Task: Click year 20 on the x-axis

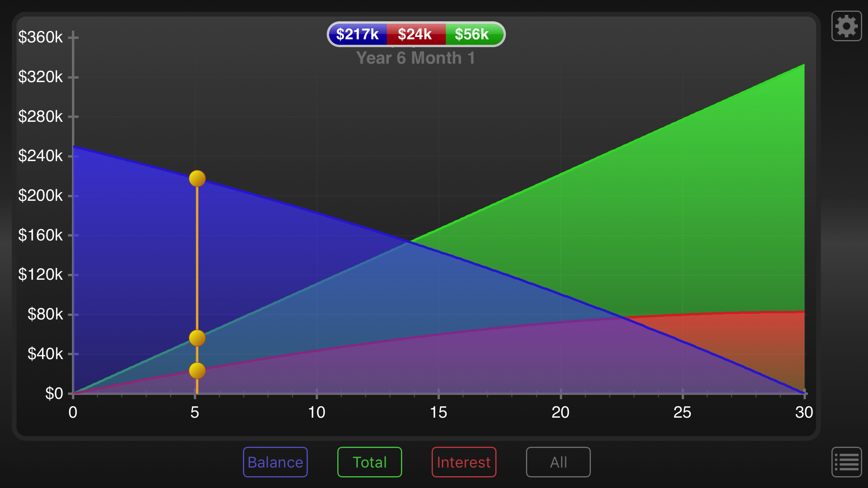Action: point(560,413)
